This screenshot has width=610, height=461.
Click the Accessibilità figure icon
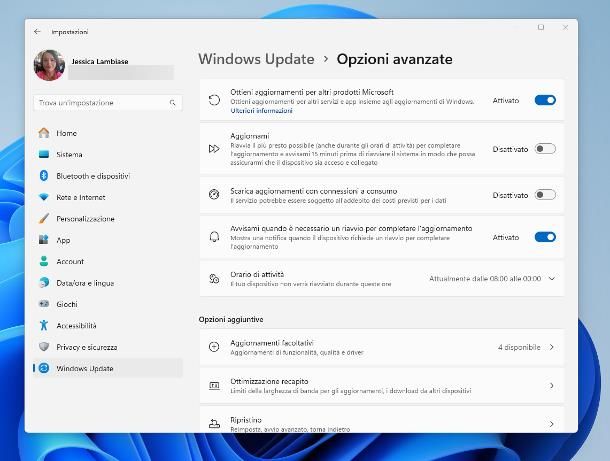[x=44, y=325]
